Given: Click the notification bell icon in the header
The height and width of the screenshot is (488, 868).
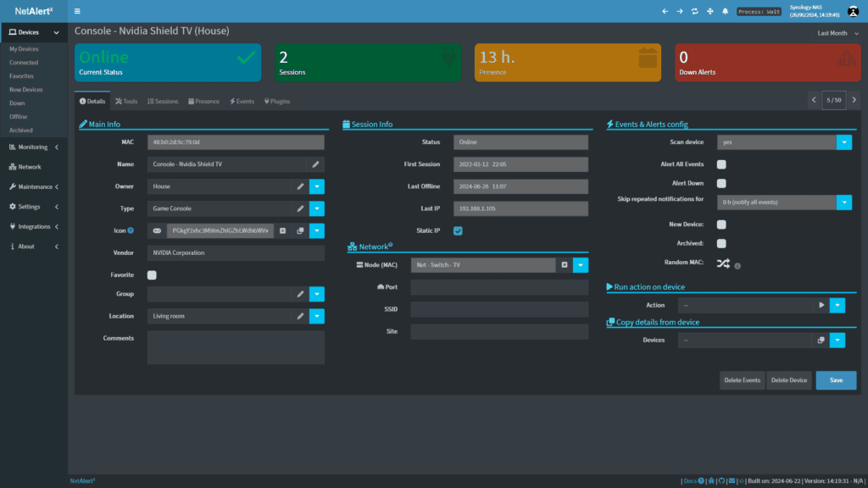Looking at the screenshot, I should [x=725, y=11].
